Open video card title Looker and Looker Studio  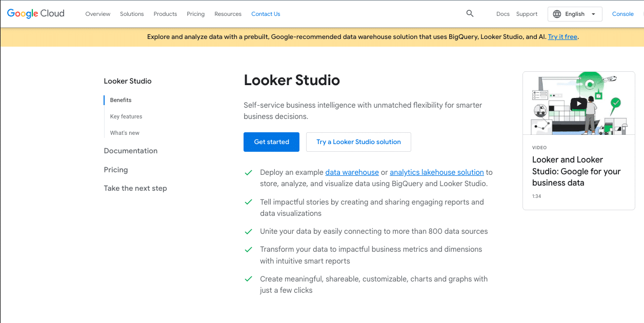(576, 171)
